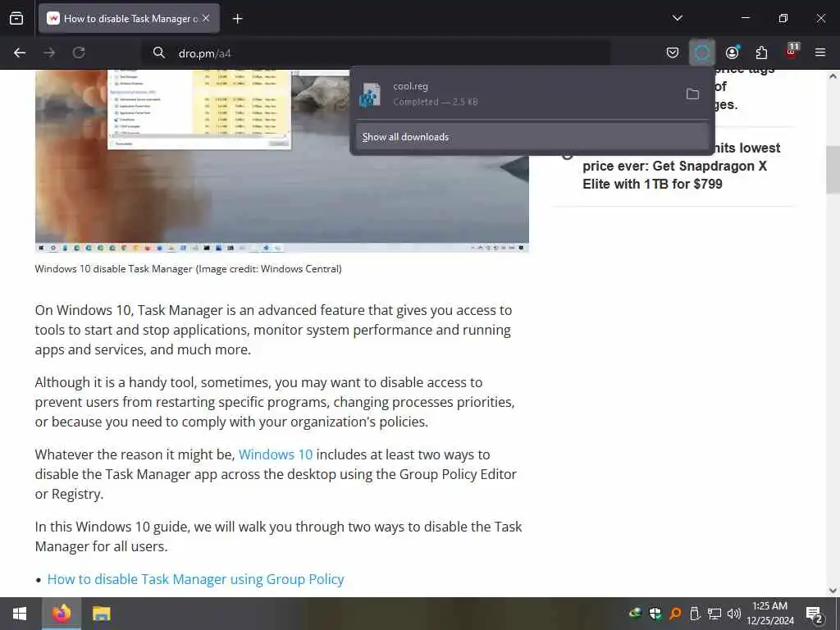Click the Firefox taskbar icon

pos(61,614)
